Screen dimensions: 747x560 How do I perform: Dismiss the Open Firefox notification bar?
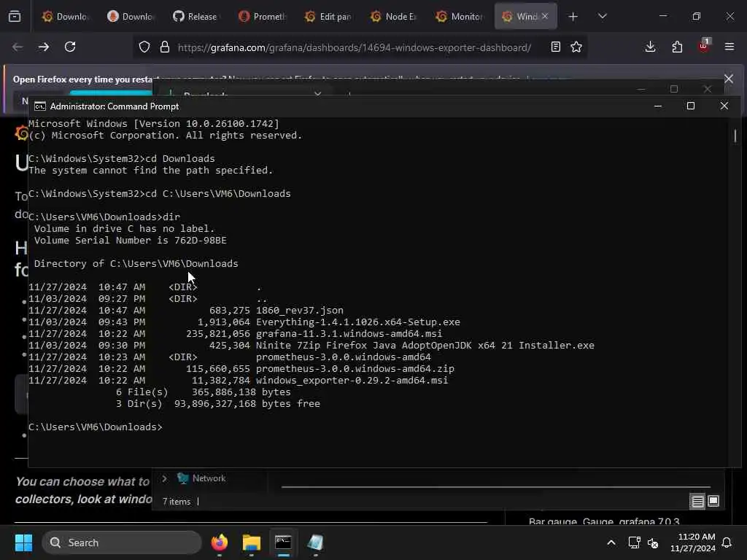point(729,79)
